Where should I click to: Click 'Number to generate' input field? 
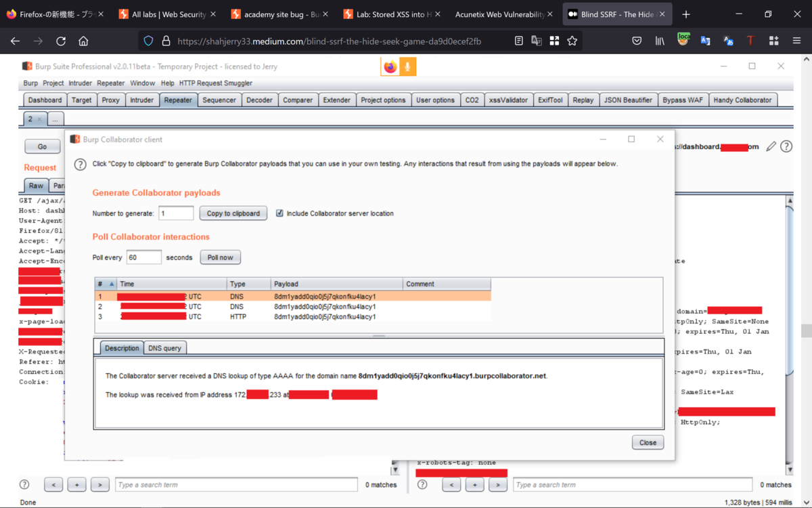pyautogui.click(x=176, y=213)
